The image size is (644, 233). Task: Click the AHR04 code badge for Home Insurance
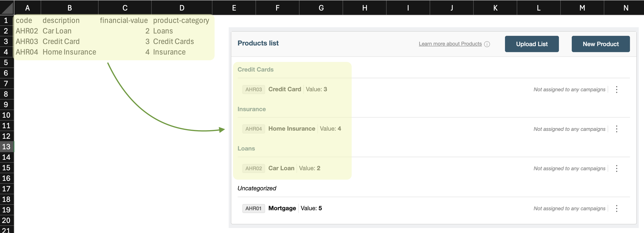click(253, 129)
